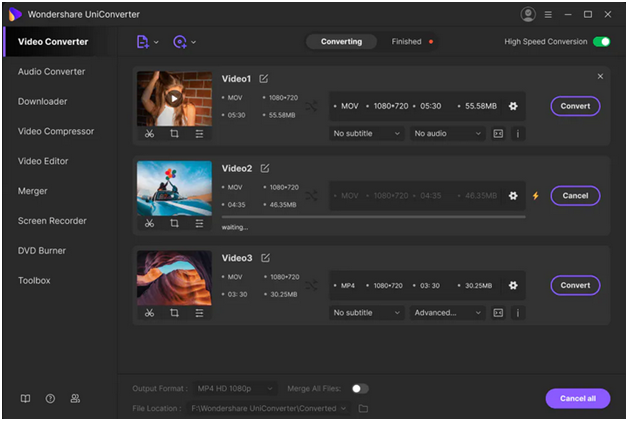Open Video1 No audio dropdown

click(447, 134)
